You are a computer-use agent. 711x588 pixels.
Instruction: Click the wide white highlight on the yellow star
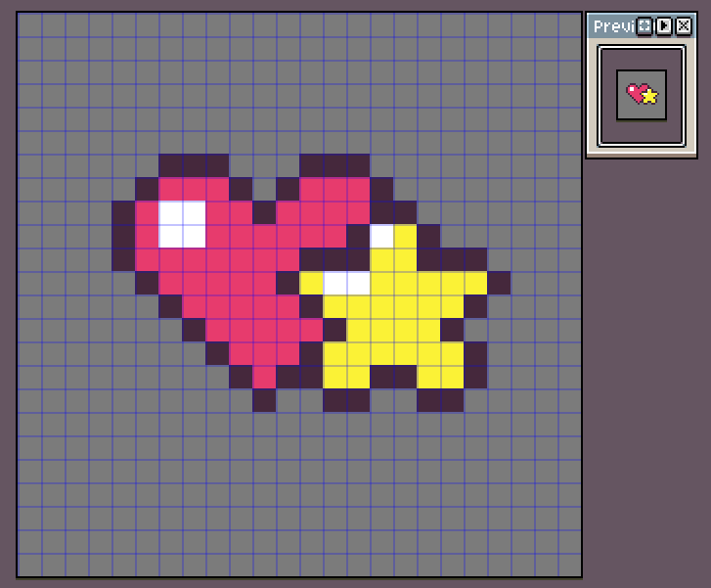(347, 283)
